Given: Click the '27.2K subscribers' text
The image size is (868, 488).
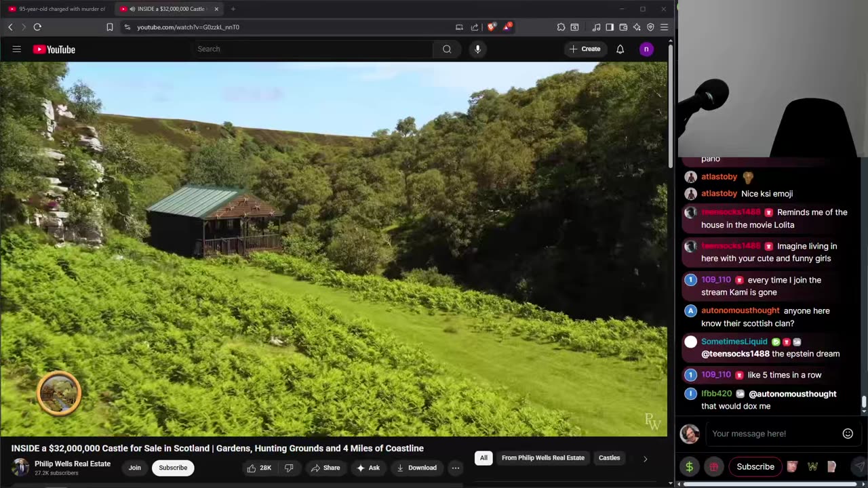Looking at the screenshot, I should point(56,473).
